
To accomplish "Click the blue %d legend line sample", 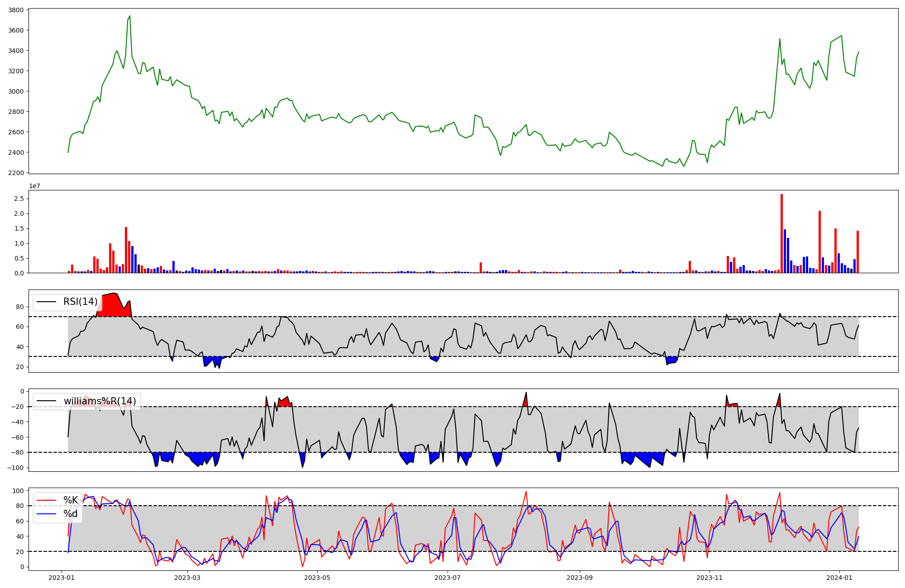I will [x=46, y=514].
